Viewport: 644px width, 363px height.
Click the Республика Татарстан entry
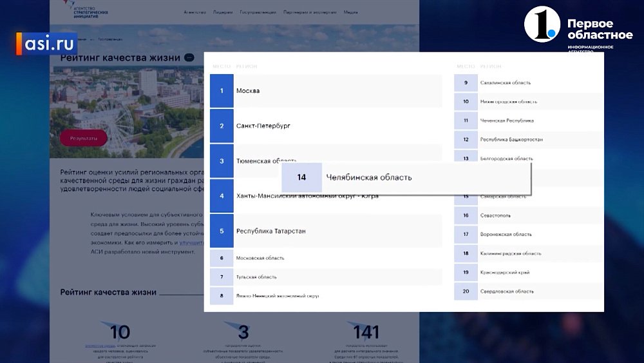(338, 231)
